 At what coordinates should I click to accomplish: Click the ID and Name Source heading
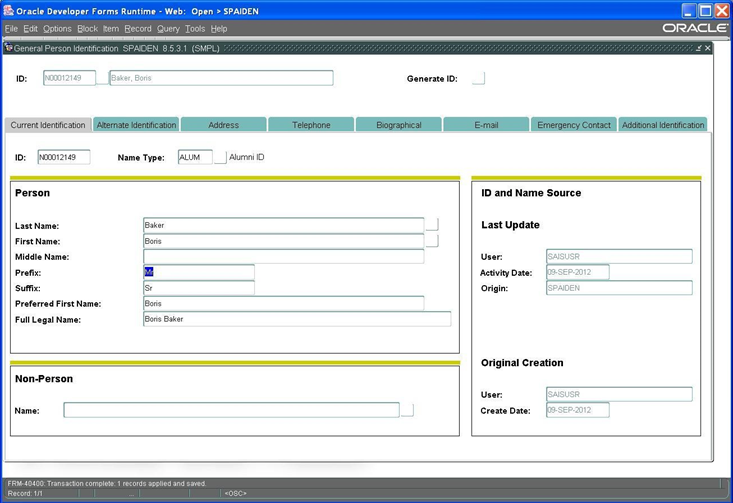531,193
